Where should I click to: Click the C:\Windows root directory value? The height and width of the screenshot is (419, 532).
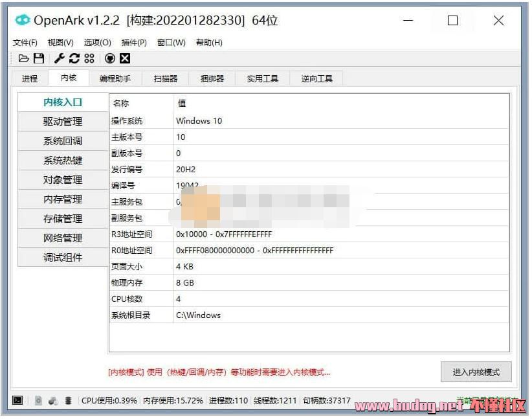click(198, 315)
